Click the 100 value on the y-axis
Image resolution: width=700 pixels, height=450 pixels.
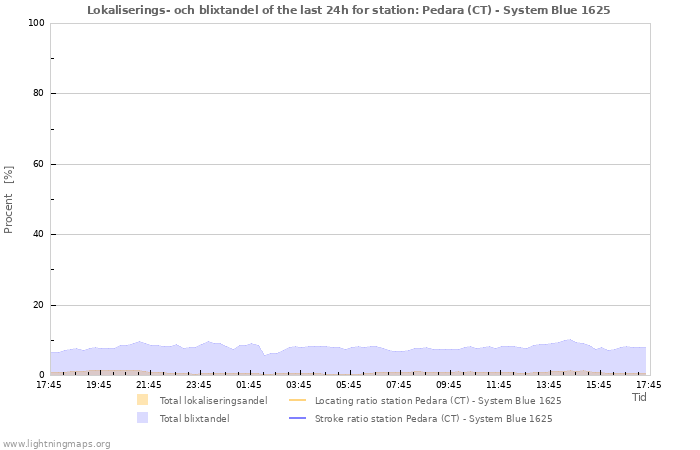pyautogui.click(x=33, y=23)
